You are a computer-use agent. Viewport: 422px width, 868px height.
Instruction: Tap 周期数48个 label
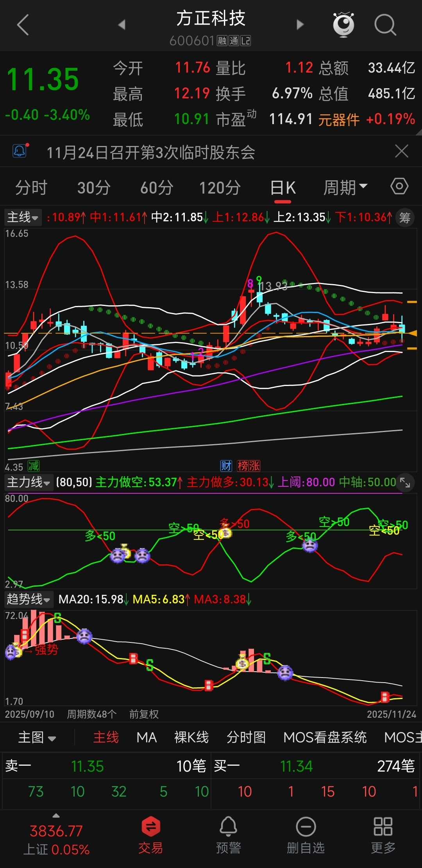pos(92,714)
